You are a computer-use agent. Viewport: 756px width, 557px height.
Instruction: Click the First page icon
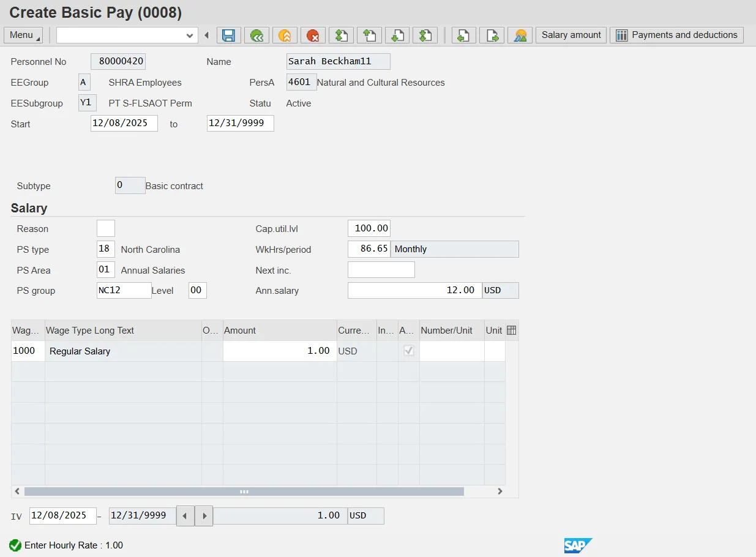click(341, 36)
